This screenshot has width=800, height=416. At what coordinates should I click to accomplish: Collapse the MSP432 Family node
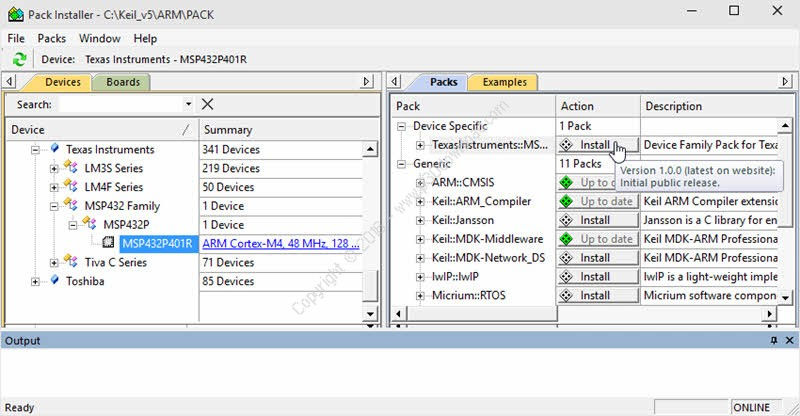[x=54, y=206]
